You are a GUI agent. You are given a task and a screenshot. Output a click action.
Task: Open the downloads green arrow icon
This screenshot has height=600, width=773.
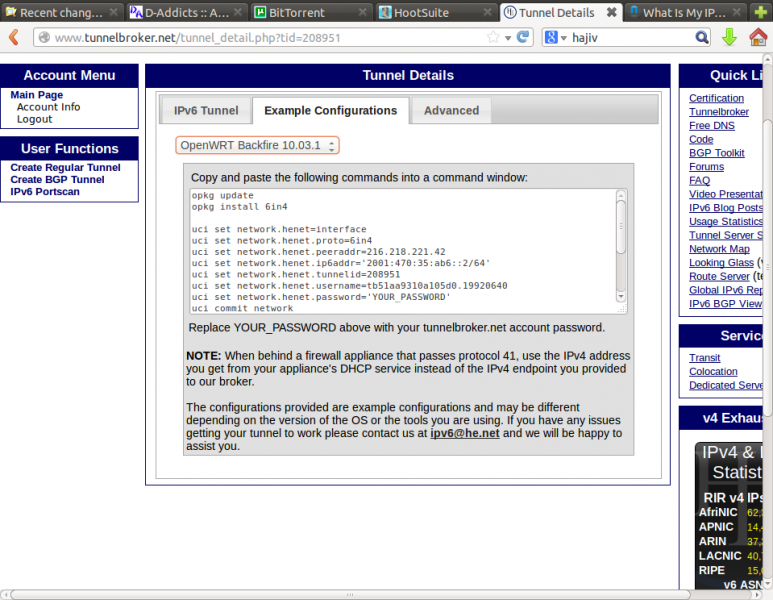coord(729,38)
